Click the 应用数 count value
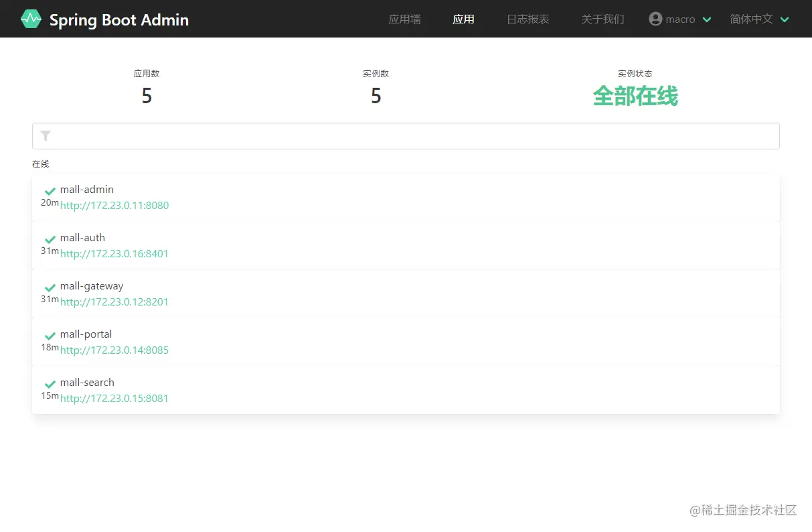 click(147, 96)
